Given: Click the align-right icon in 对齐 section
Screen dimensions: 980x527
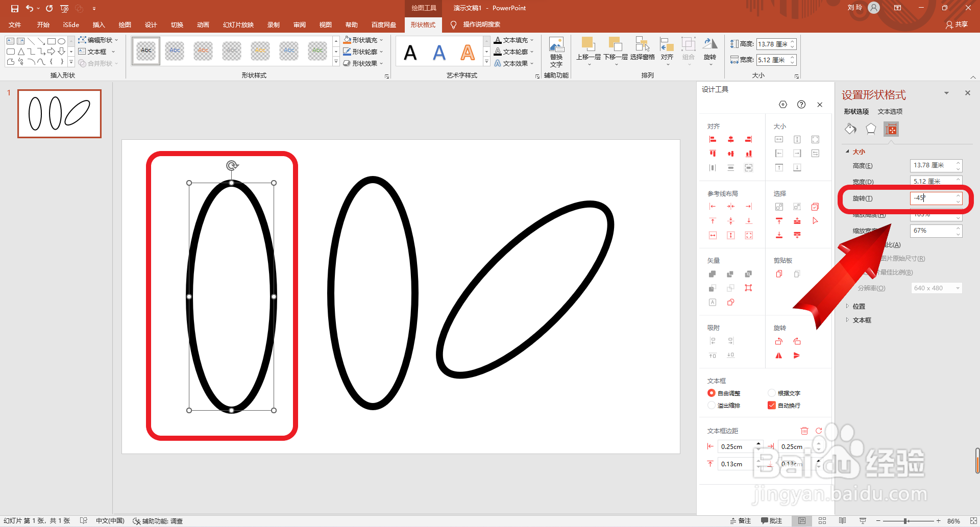Looking at the screenshot, I should pyautogui.click(x=748, y=139).
